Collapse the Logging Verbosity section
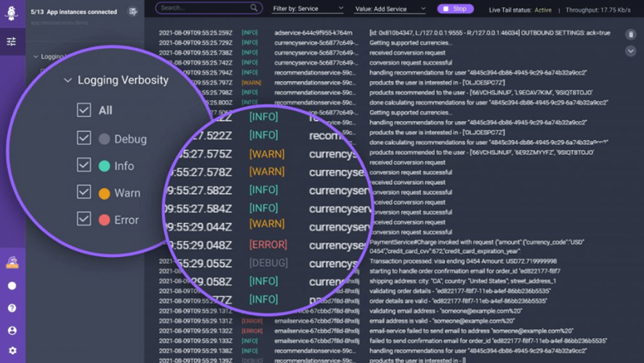This screenshot has height=363, width=644. click(68, 80)
